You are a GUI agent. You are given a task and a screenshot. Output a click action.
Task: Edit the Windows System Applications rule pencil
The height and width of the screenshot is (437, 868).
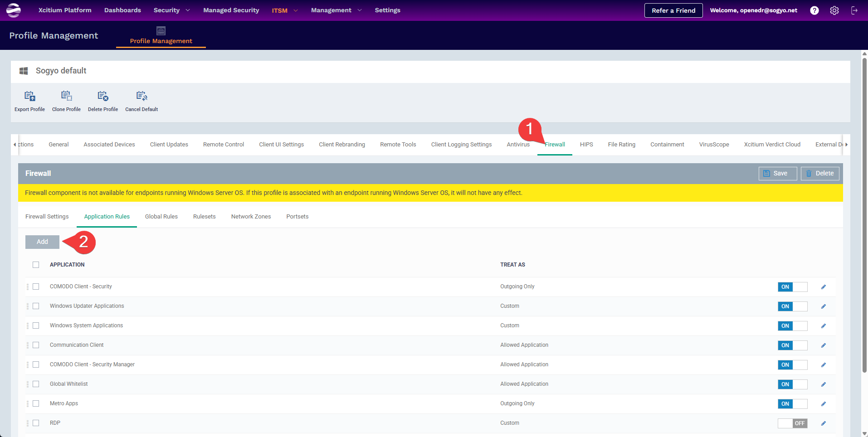coord(824,326)
